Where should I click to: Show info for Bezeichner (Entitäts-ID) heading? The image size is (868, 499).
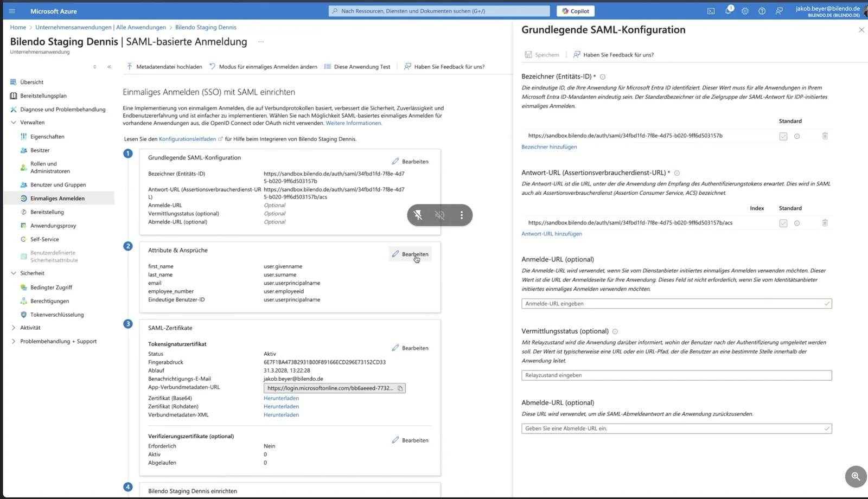[x=603, y=77]
